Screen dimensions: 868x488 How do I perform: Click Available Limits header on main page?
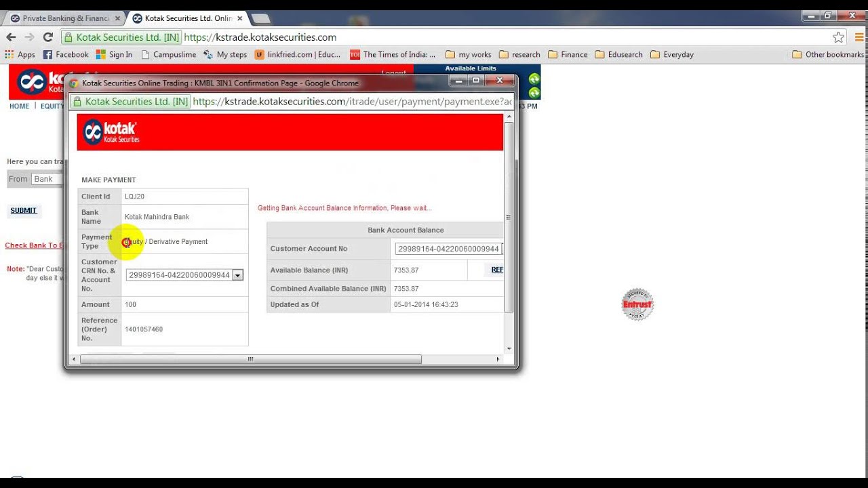click(471, 68)
